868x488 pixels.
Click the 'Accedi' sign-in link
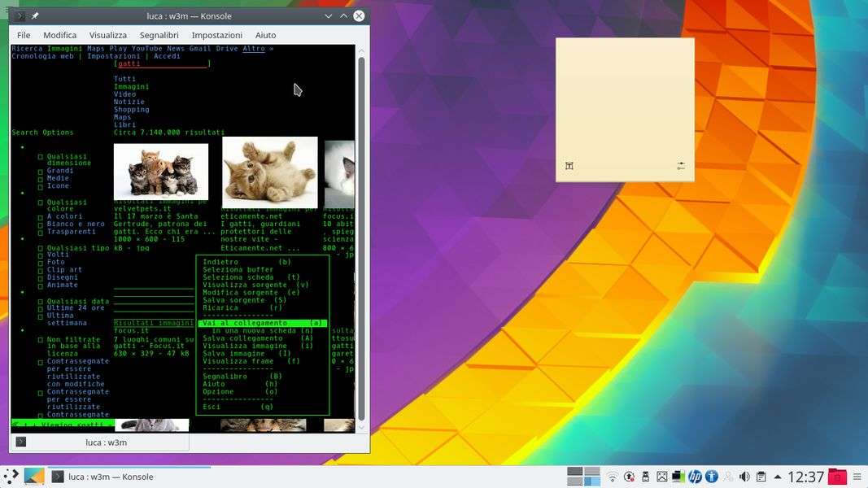tap(167, 56)
